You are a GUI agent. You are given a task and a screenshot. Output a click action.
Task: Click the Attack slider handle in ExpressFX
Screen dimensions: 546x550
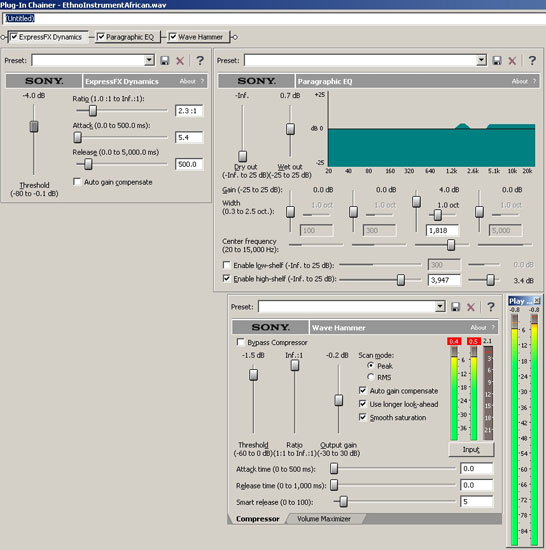(x=77, y=138)
